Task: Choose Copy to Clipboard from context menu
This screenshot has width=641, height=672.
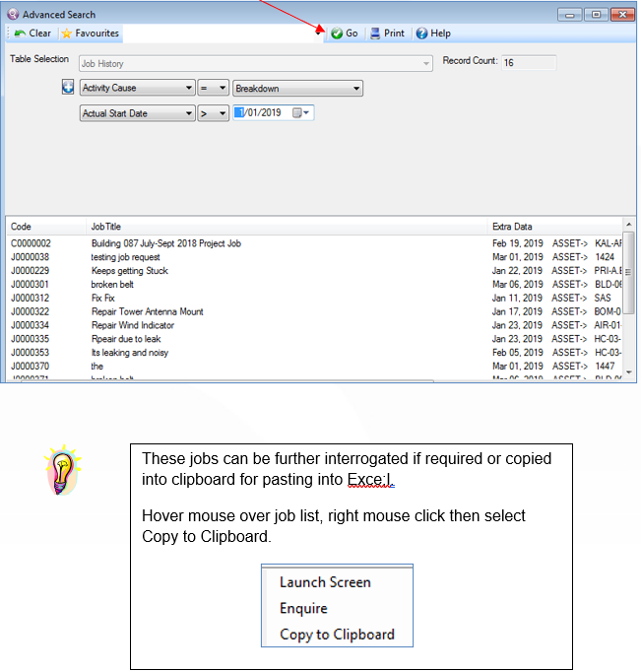Action: tap(337, 635)
